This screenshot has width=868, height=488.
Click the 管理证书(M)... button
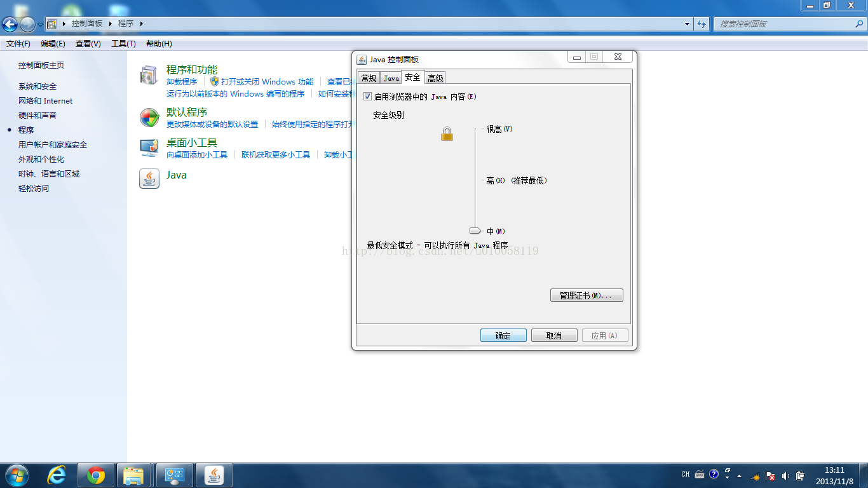click(587, 295)
